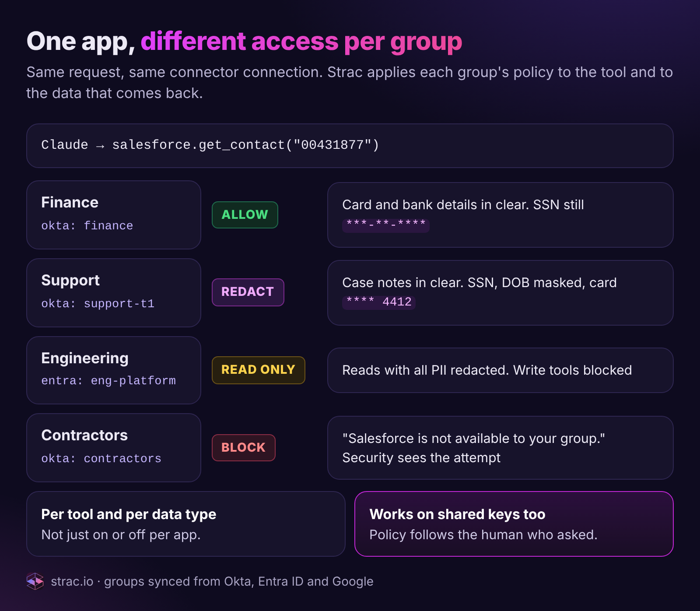Viewport: 700px width, 611px height.
Task: Click the salesforce.get_contact code line
Action: (x=210, y=145)
